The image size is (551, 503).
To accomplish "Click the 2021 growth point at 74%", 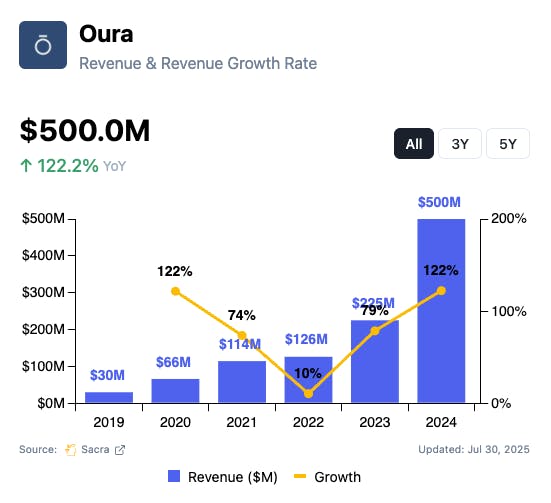I will (x=242, y=335).
